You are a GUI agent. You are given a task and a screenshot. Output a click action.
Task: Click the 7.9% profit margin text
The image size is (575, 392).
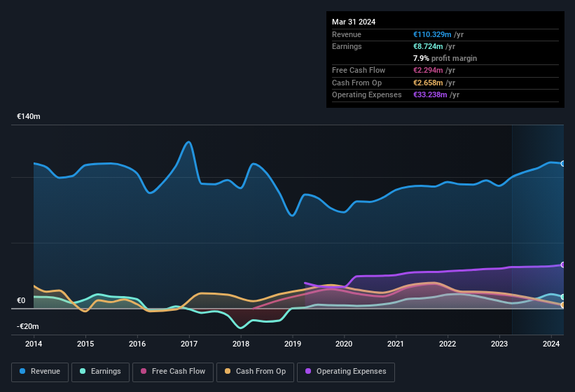445,58
